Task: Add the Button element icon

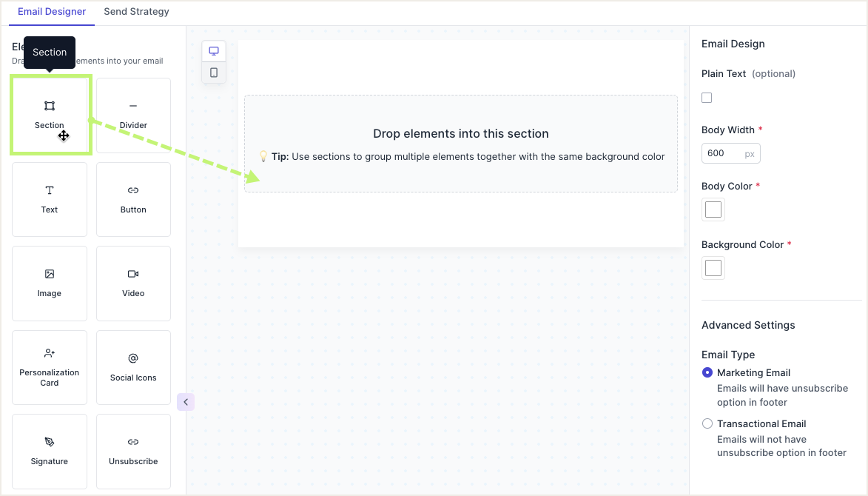Action: pos(133,191)
